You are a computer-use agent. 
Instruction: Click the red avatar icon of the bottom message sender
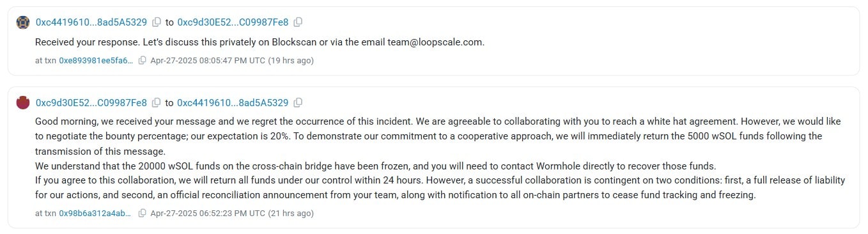tap(23, 102)
